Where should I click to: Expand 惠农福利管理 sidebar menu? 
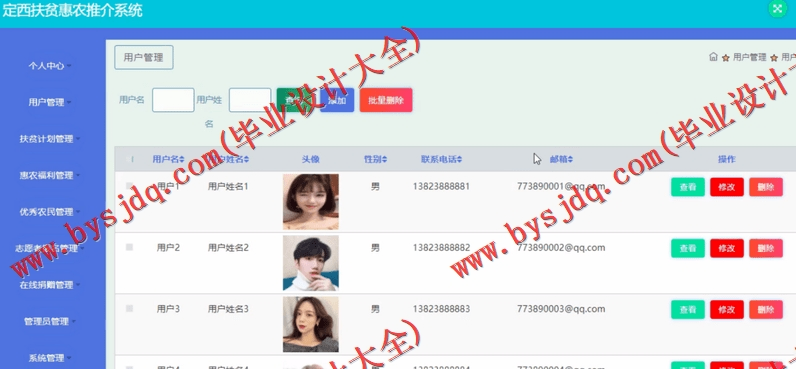50,176
